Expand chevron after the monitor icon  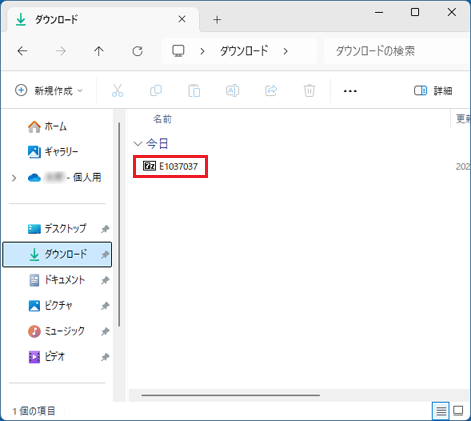click(x=202, y=51)
